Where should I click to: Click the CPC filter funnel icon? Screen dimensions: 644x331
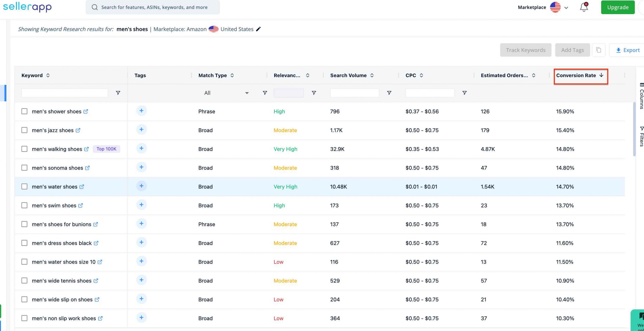click(x=465, y=93)
